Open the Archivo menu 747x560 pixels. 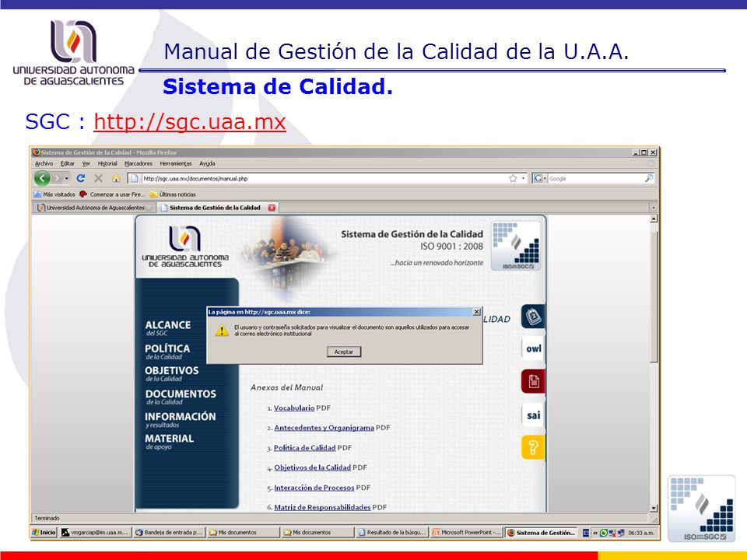[44, 163]
